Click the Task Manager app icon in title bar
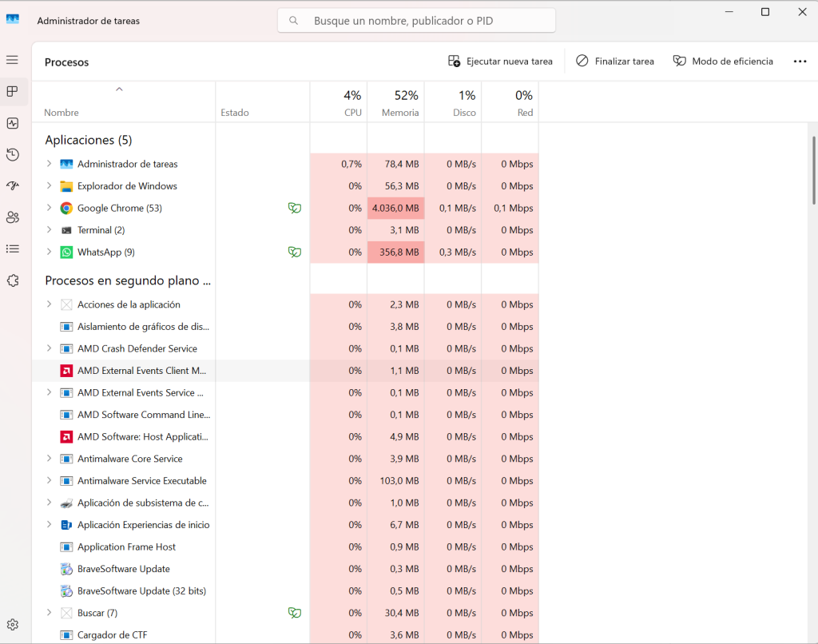This screenshot has width=818, height=644. point(13,19)
